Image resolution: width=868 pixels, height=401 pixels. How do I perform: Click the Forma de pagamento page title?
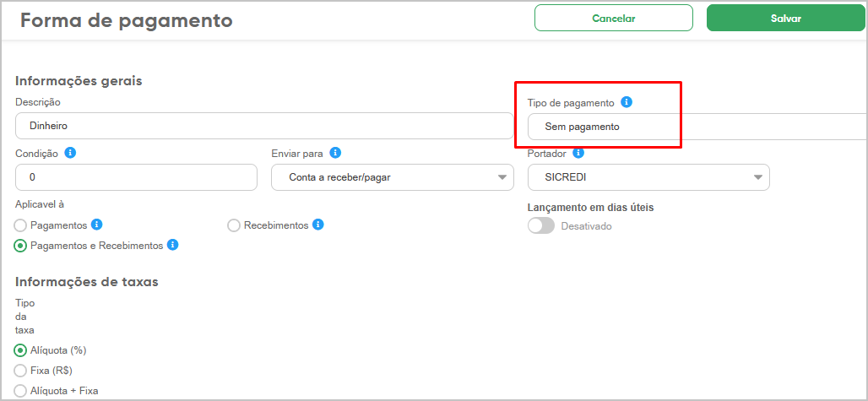pyautogui.click(x=126, y=20)
